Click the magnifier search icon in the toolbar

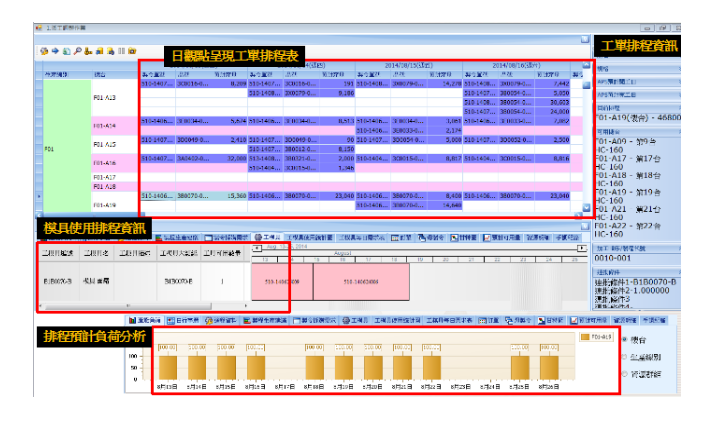tap(78, 49)
